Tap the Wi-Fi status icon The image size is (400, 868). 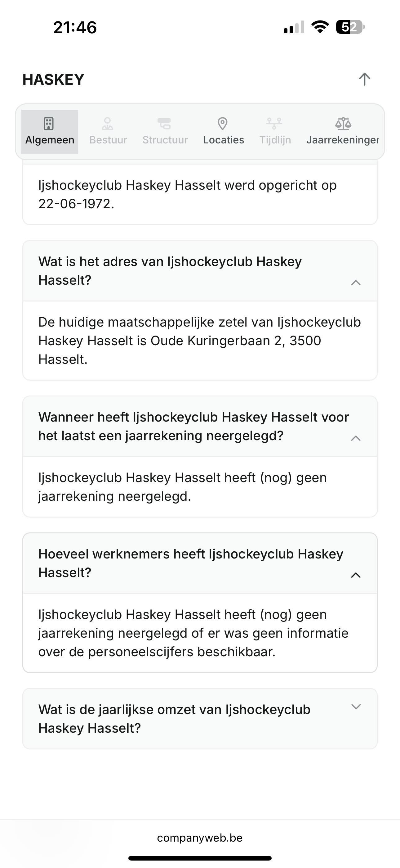tap(320, 27)
